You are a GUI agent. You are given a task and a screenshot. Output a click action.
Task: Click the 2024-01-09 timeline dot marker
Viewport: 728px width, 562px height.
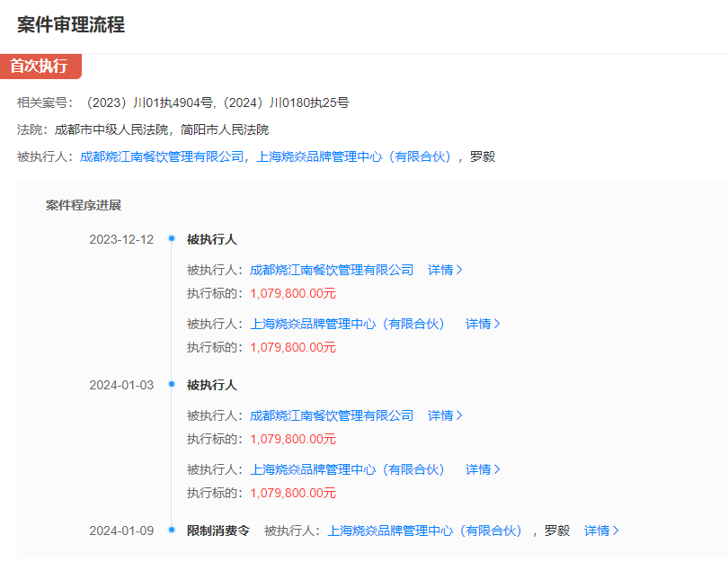[x=171, y=531]
